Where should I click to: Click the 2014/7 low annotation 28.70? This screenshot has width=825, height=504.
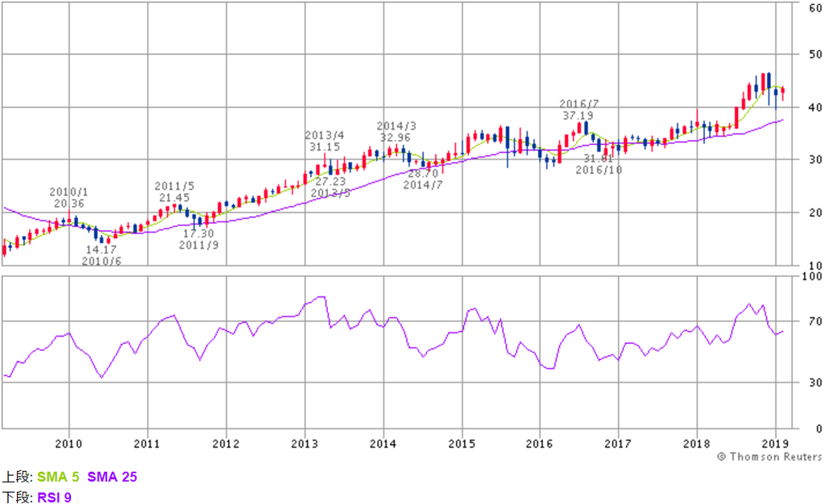(423, 180)
